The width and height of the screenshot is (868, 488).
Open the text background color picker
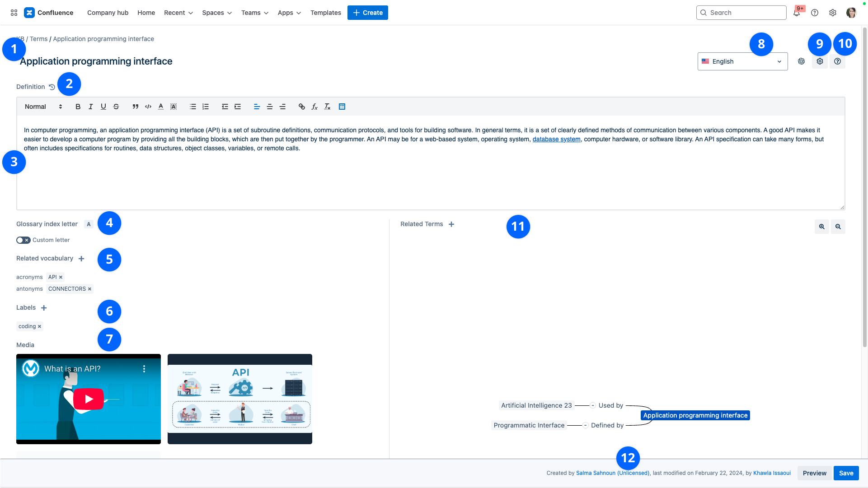(174, 107)
